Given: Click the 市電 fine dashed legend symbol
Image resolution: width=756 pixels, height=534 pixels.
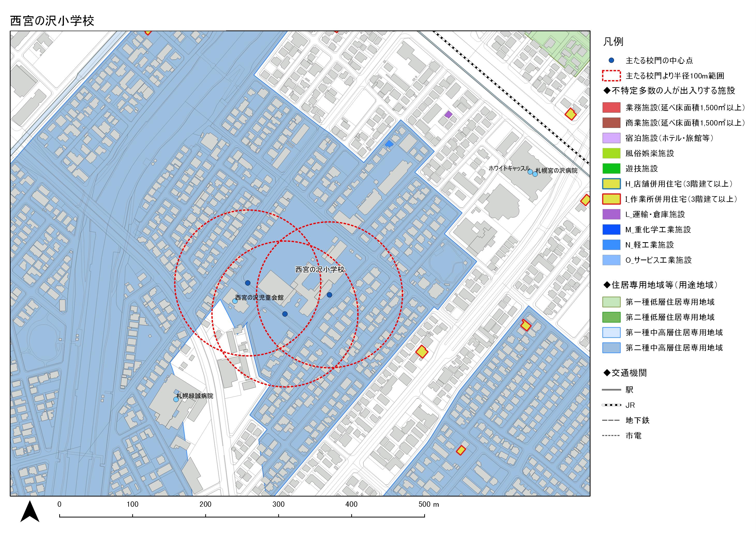Looking at the screenshot, I should click(611, 436).
